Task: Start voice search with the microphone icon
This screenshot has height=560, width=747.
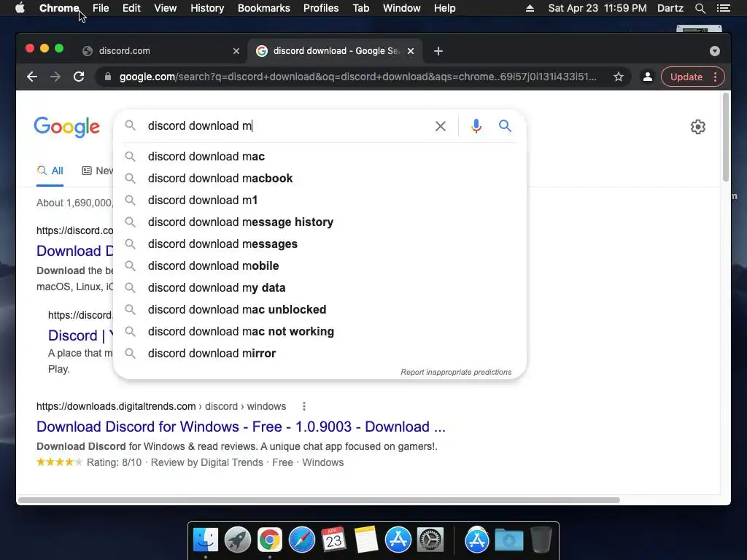Action: (476, 125)
